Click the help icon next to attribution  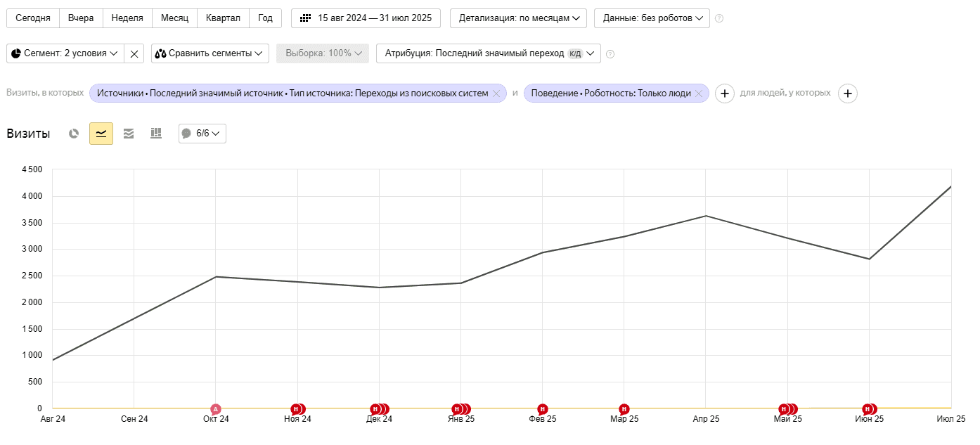click(x=610, y=54)
